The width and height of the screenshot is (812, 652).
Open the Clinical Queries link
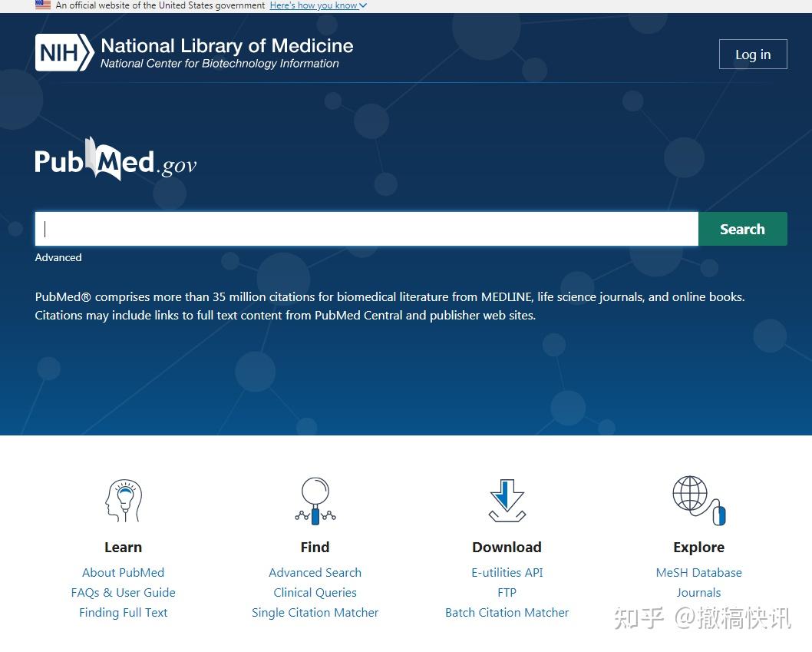[315, 592]
